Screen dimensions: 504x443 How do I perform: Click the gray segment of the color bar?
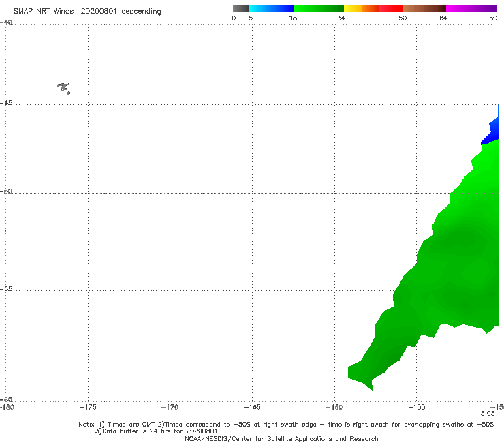coord(241,8)
